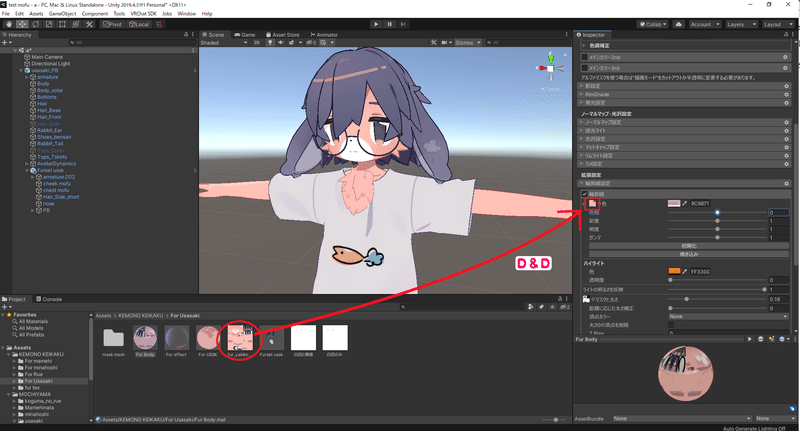The image size is (800, 431).
Task: Switch to the Game tab
Action: pos(244,35)
